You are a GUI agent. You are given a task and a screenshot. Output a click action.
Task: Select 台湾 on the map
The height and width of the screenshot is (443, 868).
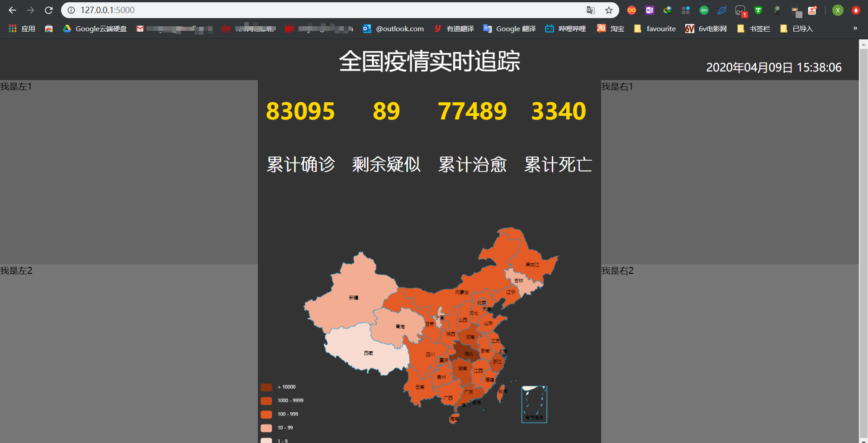502,393
